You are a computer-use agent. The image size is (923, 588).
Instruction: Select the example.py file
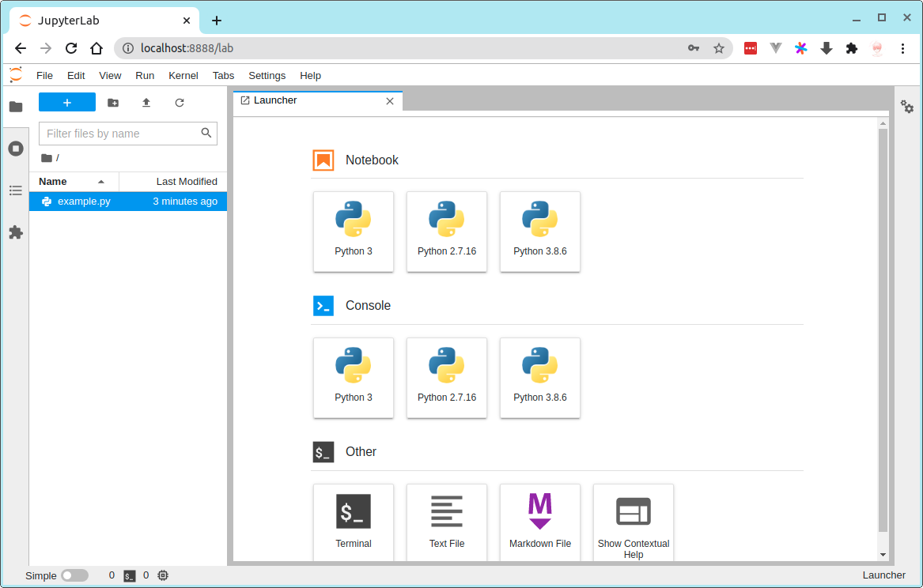[x=128, y=201]
